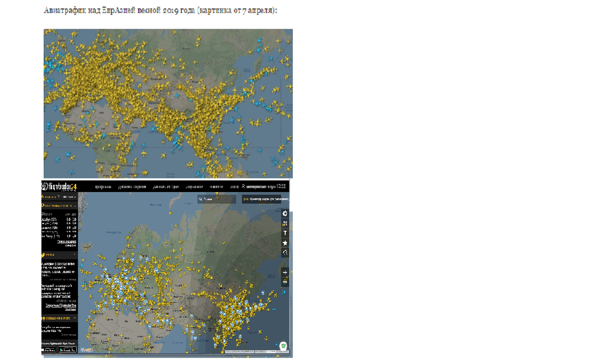Collapse the Twitter section chevron
This screenshot has height=364, width=590.
pos(75,254)
